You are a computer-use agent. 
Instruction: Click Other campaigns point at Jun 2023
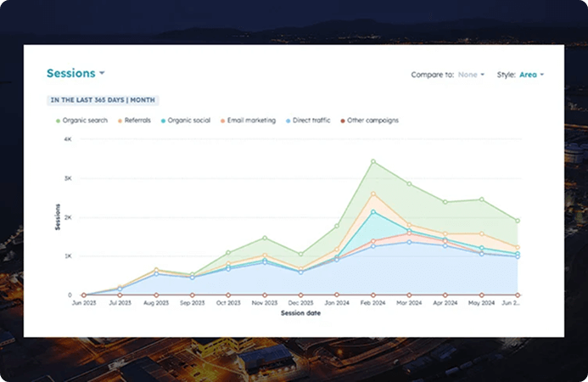click(x=83, y=295)
